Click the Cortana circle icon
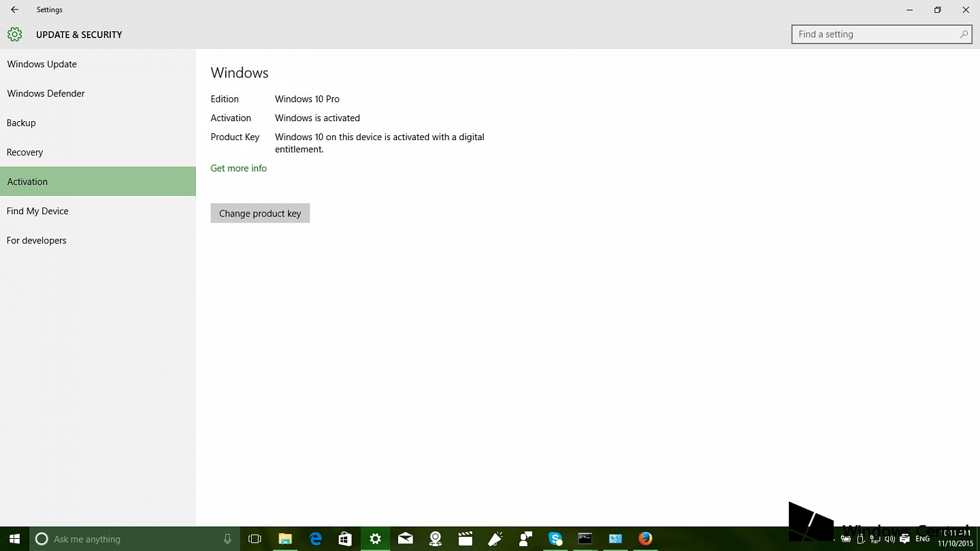980x551 pixels. (x=42, y=539)
